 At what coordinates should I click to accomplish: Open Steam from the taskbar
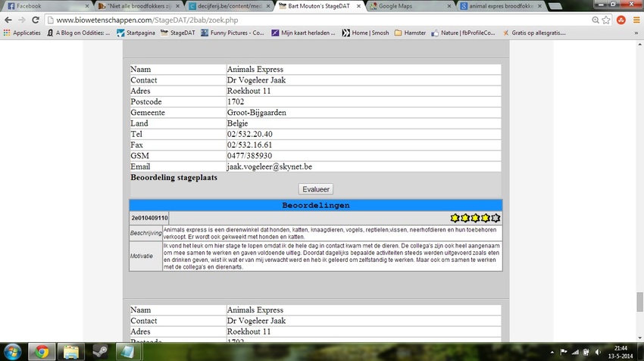(x=99, y=351)
